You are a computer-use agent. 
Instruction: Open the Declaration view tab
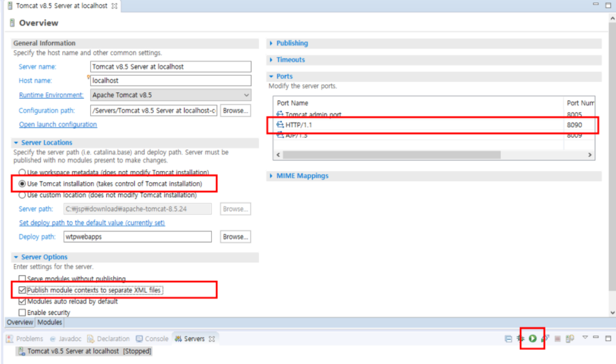click(108, 339)
